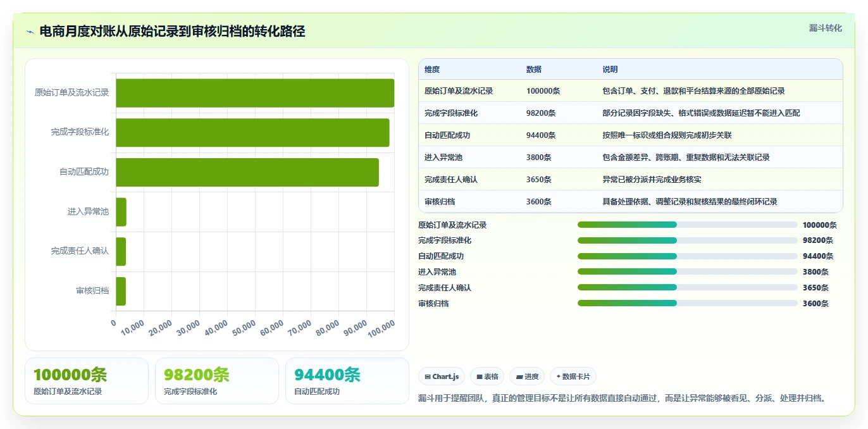Click the 3600条 value beside the progress bar
The width and height of the screenshot is (868, 429).
point(815,304)
